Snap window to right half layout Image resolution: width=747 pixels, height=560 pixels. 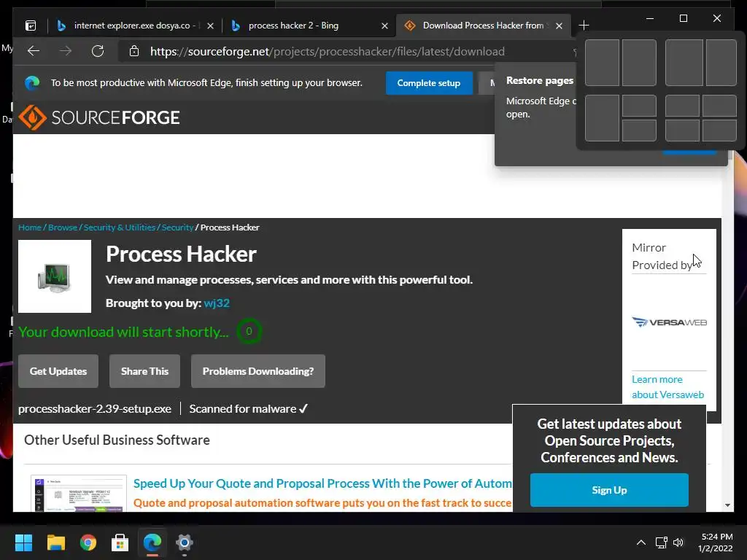point(639,63)
